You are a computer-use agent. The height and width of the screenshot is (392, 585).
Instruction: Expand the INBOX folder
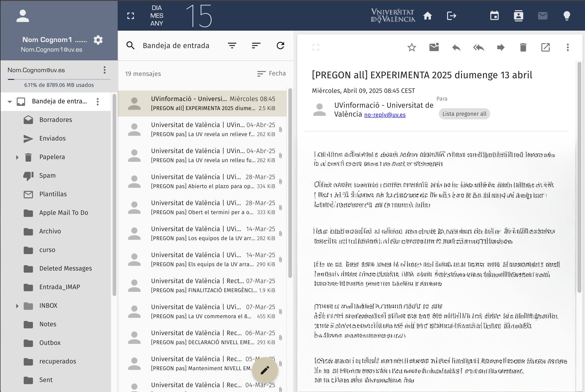click(17, 306)
